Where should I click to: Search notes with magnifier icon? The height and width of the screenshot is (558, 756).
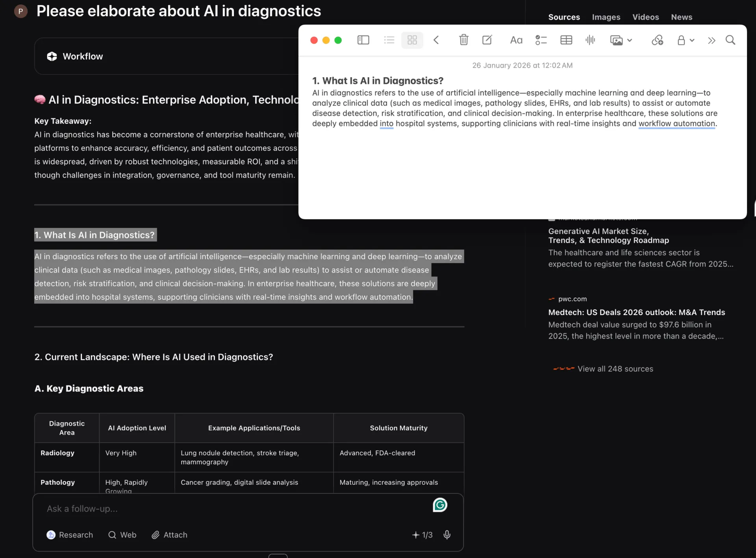730,40
